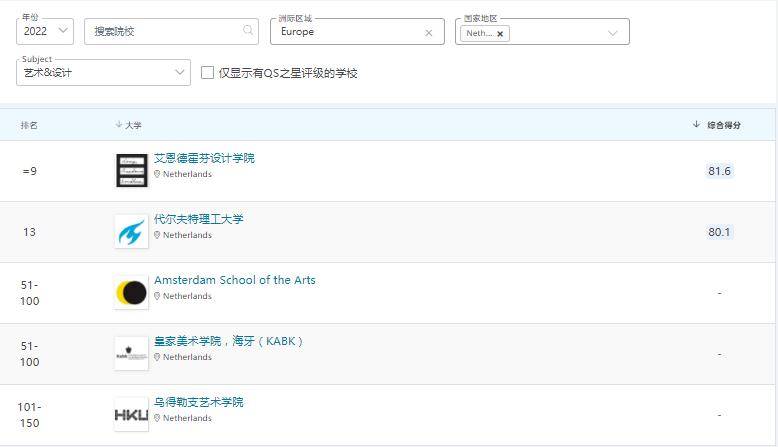Click the Europe region field

click(x=357, y=31)
